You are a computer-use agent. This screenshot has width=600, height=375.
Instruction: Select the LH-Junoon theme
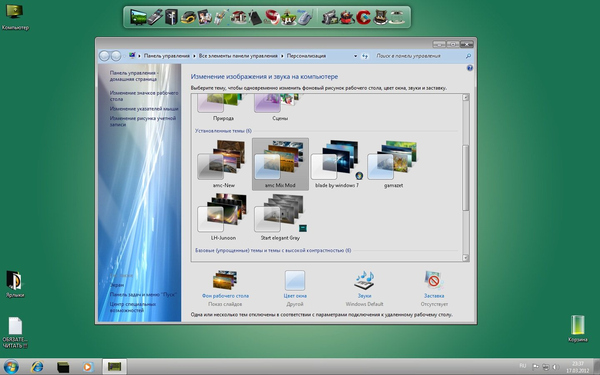pyautogui.click(x=223, y=217)
